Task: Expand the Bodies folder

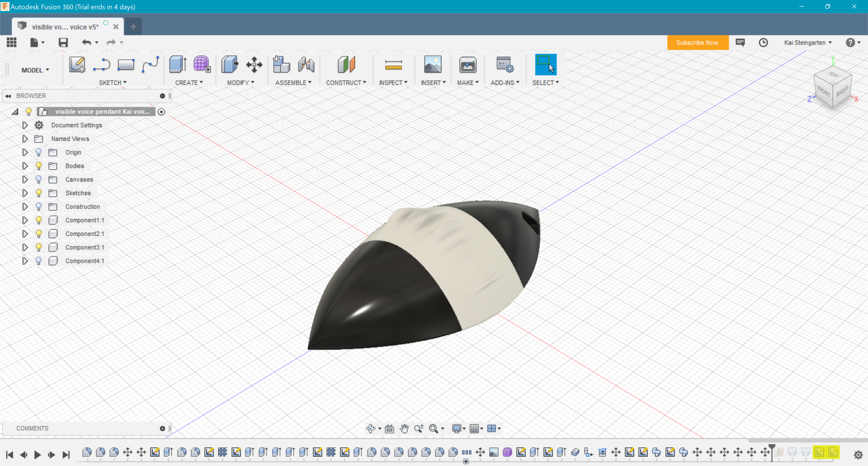Action: click(x=25, y=166)
